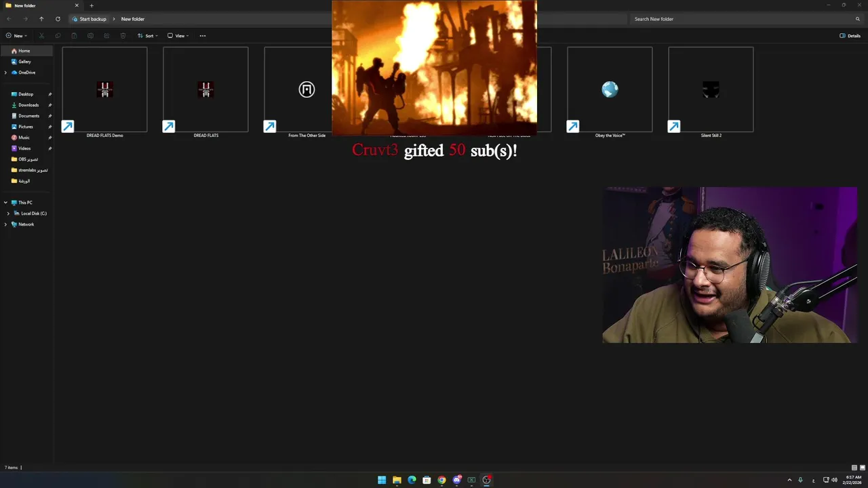Click the Search New folder field
The height and width of the screenshot is (488, 868).
[747, 19]
